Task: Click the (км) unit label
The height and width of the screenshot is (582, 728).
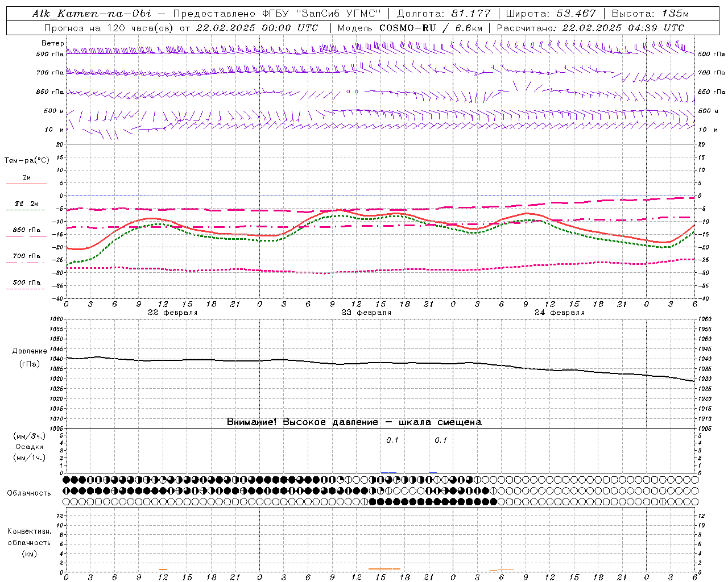Action: click(x=29, y=554)
